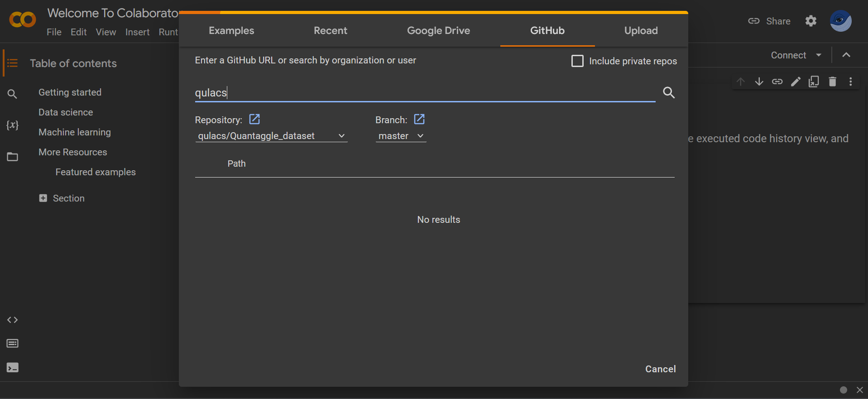The height and width of the screenshot is (399, 868).
Task: Click the Connect button
Action: [x=788, y=55]
